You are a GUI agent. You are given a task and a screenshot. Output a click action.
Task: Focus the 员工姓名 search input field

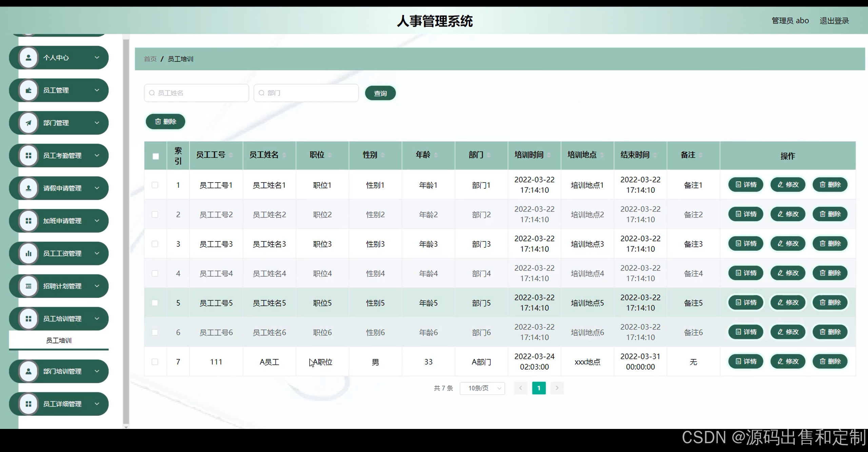click(197, 93)
